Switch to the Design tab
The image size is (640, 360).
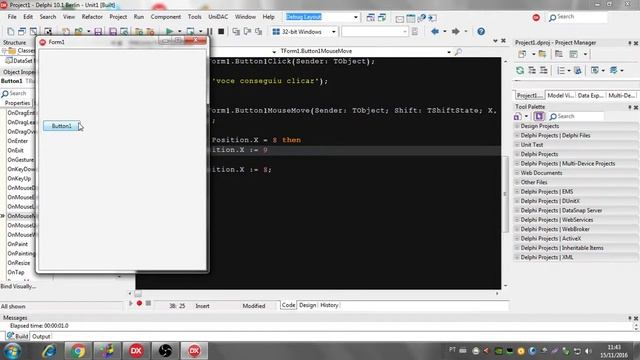[x=307, y=305]
